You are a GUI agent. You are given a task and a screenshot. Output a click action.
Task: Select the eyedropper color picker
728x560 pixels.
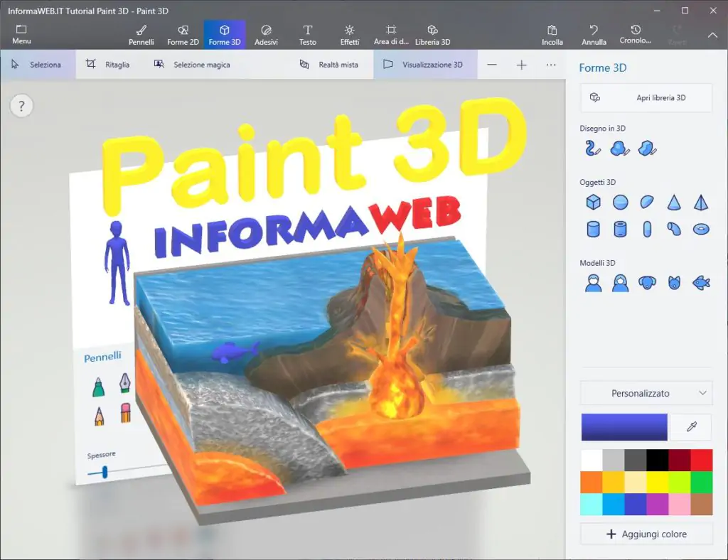[x=691, y=427]
